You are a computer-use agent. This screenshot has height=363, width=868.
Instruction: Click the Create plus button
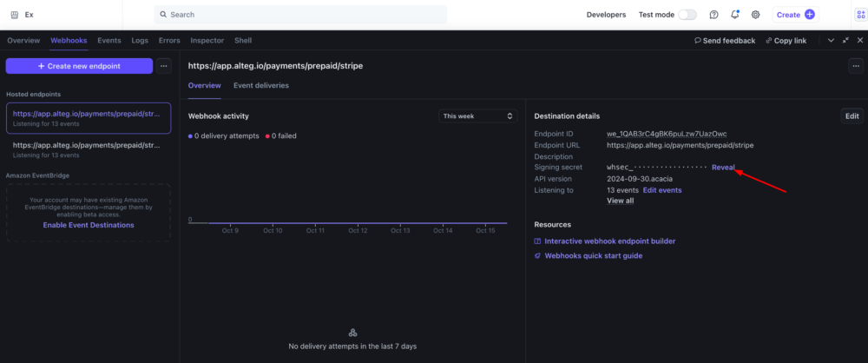click(x=795, y=15)
